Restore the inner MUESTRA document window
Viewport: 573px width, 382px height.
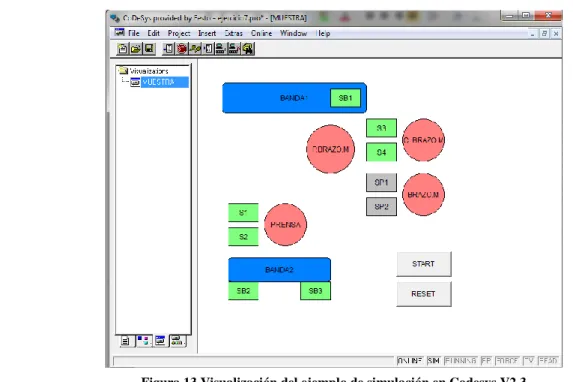[544, 34]
